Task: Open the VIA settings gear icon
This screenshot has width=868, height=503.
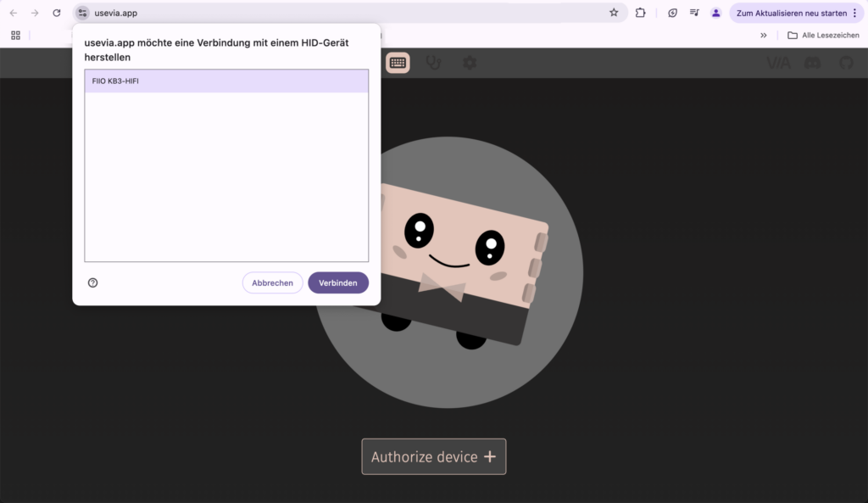Action: click(x=469, y=63)
